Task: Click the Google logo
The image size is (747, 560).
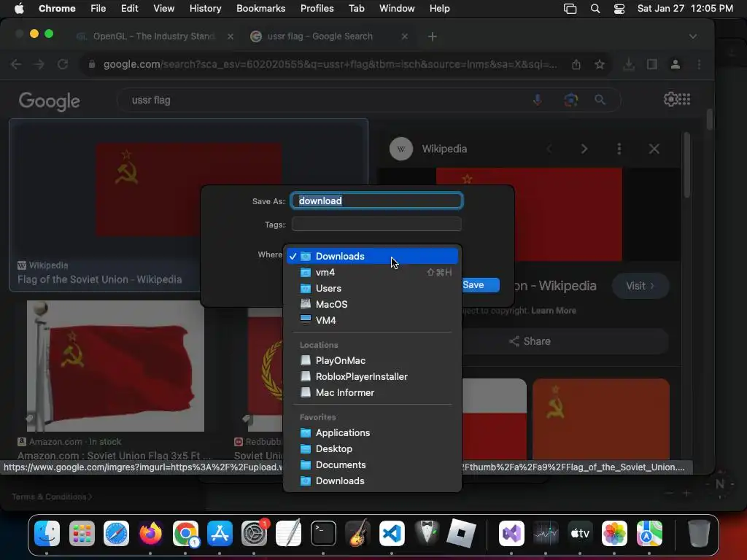Action: (x=49, y=101)
